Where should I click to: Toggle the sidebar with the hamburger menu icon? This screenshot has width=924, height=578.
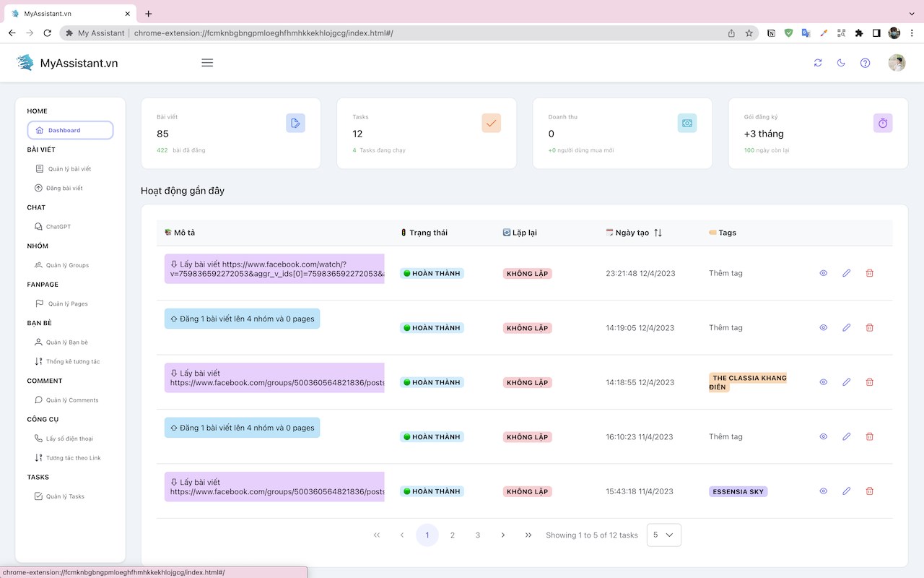pos(207,63)
